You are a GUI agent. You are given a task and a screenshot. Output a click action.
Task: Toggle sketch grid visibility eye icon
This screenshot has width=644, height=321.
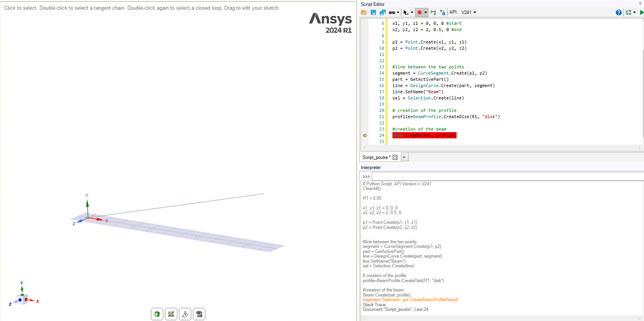[199, 314]
